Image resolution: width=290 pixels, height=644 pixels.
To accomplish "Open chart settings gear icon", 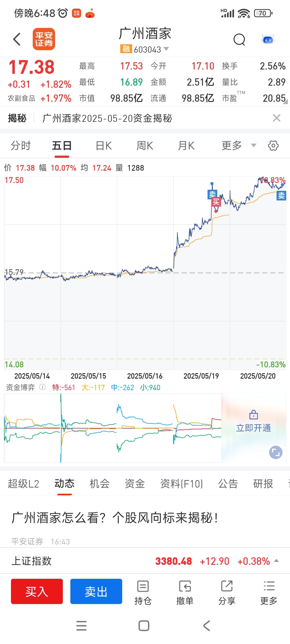I will point(273,146).
